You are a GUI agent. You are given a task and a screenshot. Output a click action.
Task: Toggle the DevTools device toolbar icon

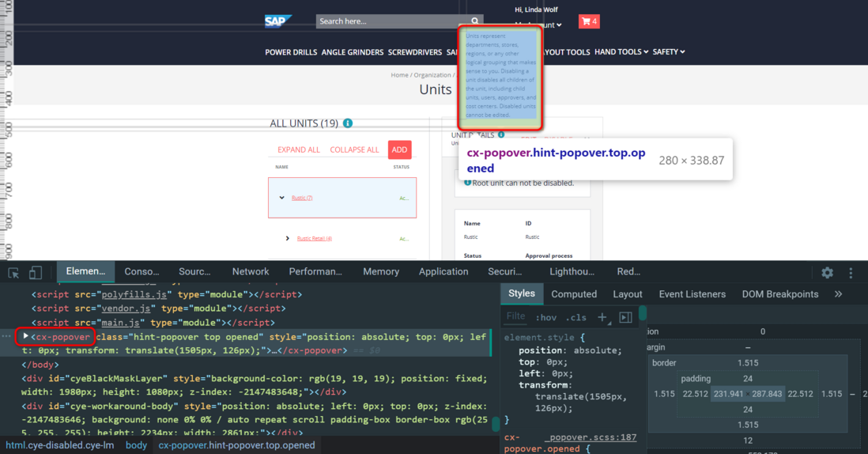point(36,272)
